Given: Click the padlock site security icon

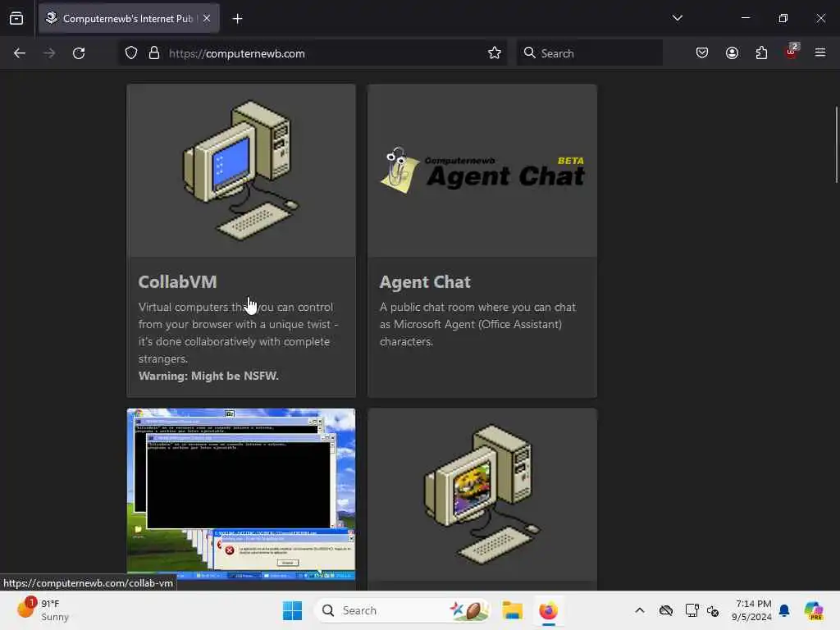Looking at the screenshot, I should pyautogui.click(x=154, y=53).
